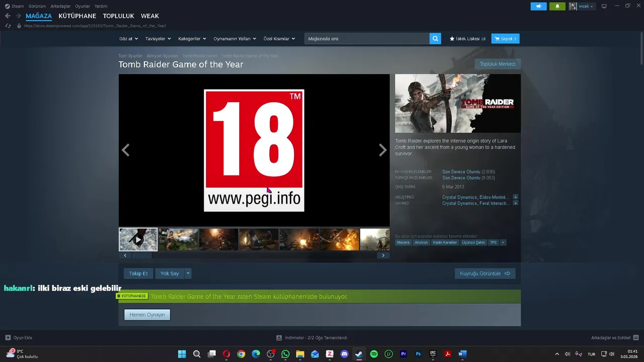Select the third screenshot thumbnail

pos(218,240)
